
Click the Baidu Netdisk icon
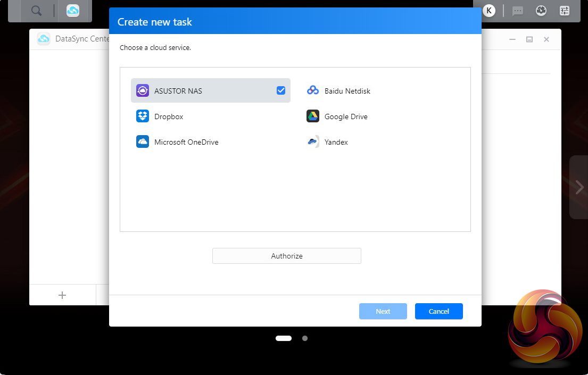pos(313,91)
